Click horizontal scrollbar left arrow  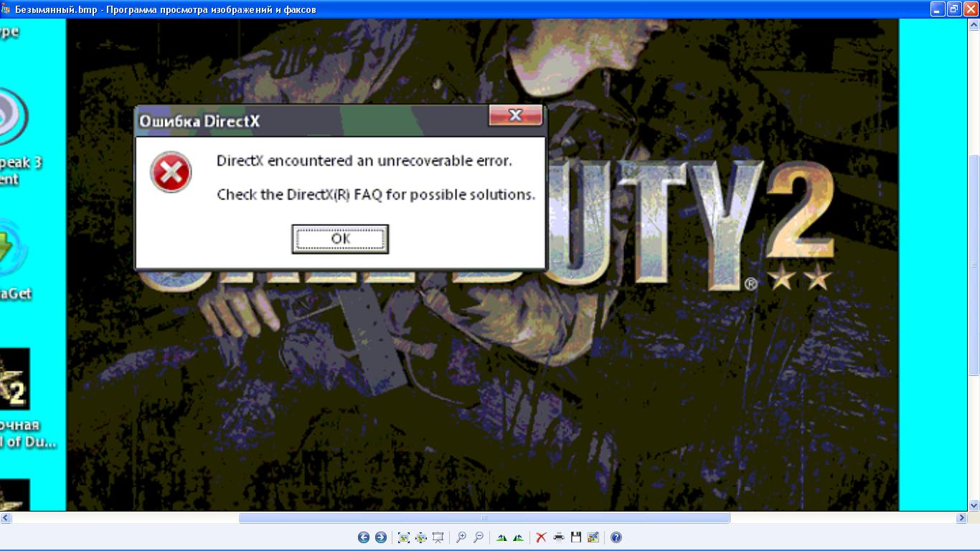[5, 518]
